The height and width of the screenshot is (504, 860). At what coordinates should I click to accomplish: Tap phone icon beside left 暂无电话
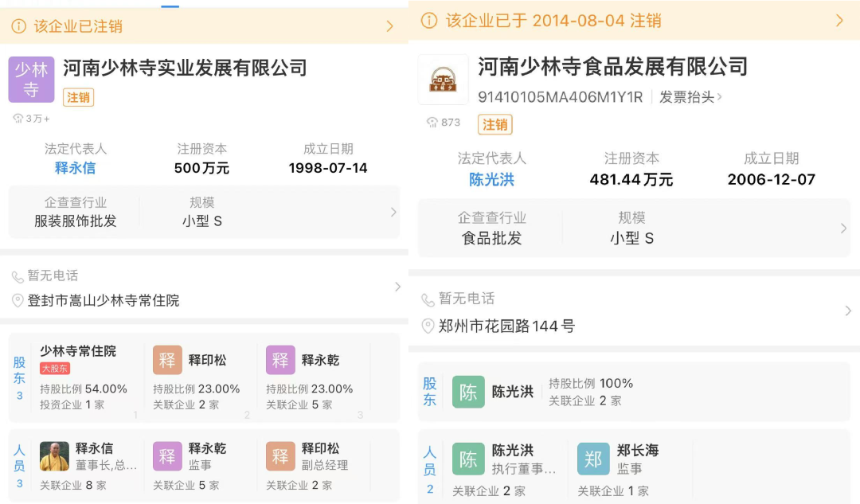(18, 276)
